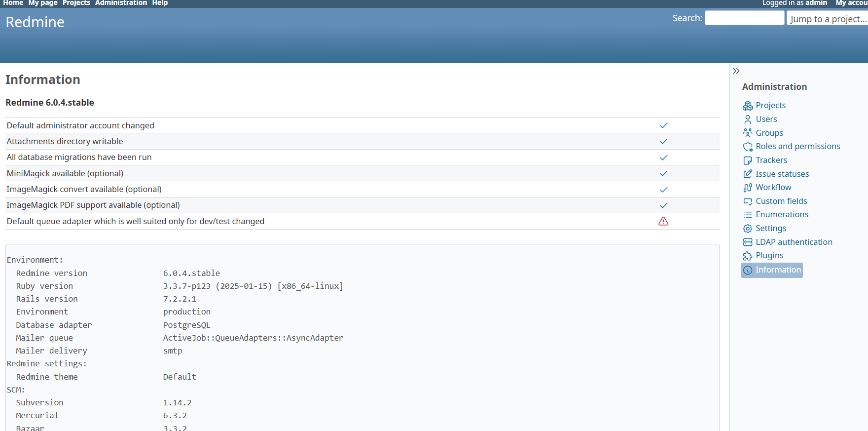Click the Ruby version value 3.3.7-p123
The image size is (868, 431).
(253, 286)
